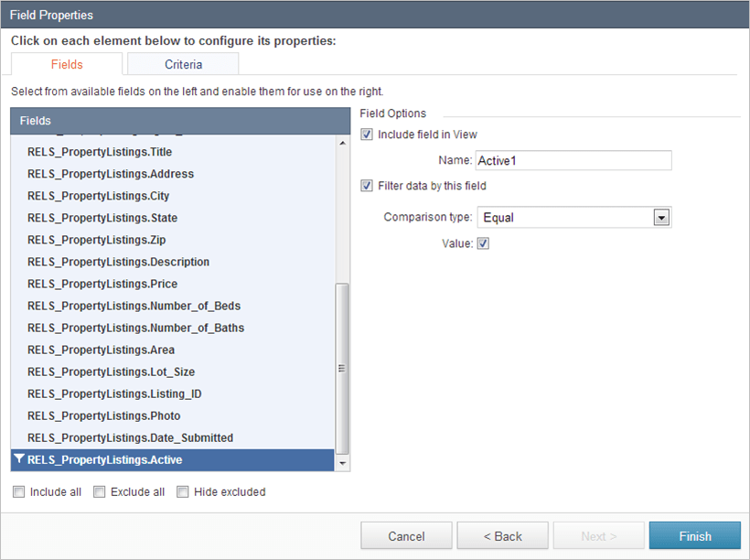Click inside the Name text field
This screenshot has height=560, width=750.
click(x=573, y=160)
